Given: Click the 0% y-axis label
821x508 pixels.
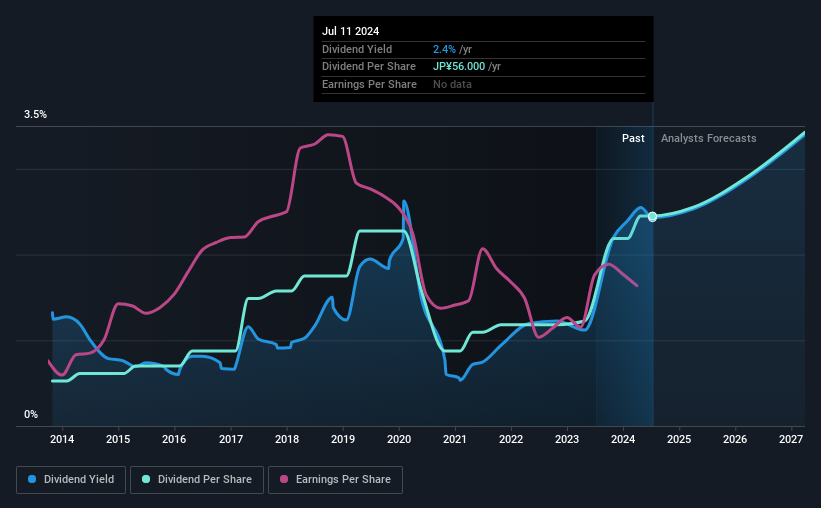Looking at the screenshot, I should click(31, 414).
